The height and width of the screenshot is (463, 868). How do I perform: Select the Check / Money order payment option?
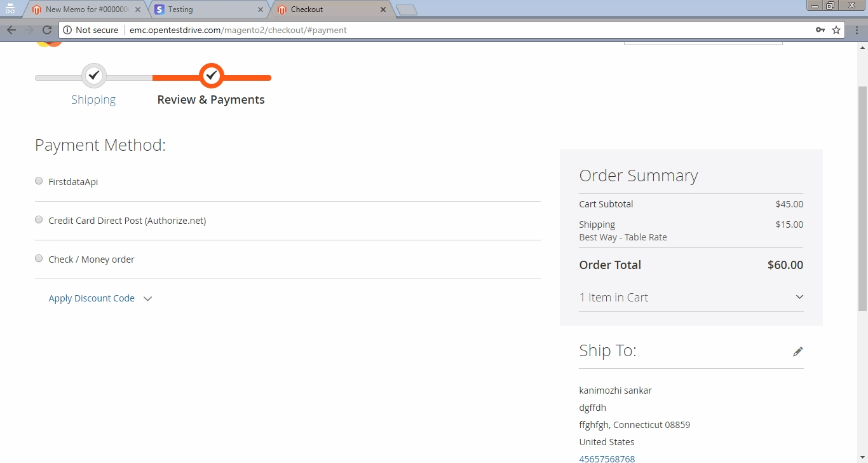[39, 258]
